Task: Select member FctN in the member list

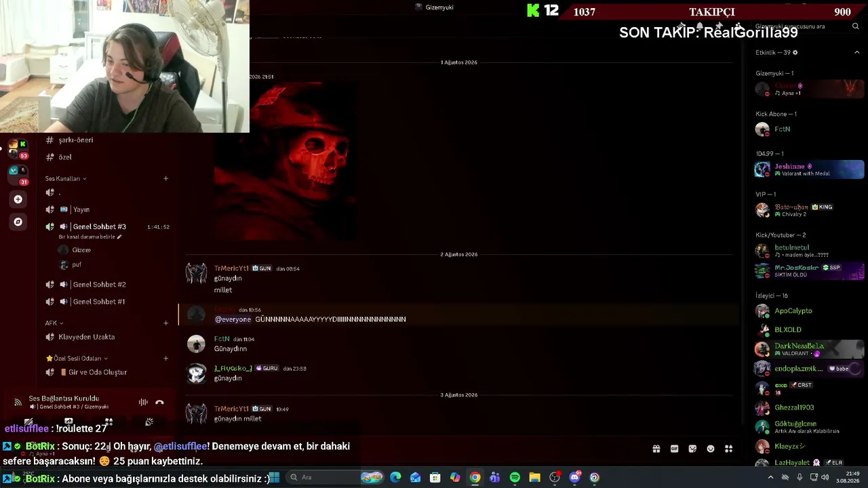Action: (x=808, y=129)
